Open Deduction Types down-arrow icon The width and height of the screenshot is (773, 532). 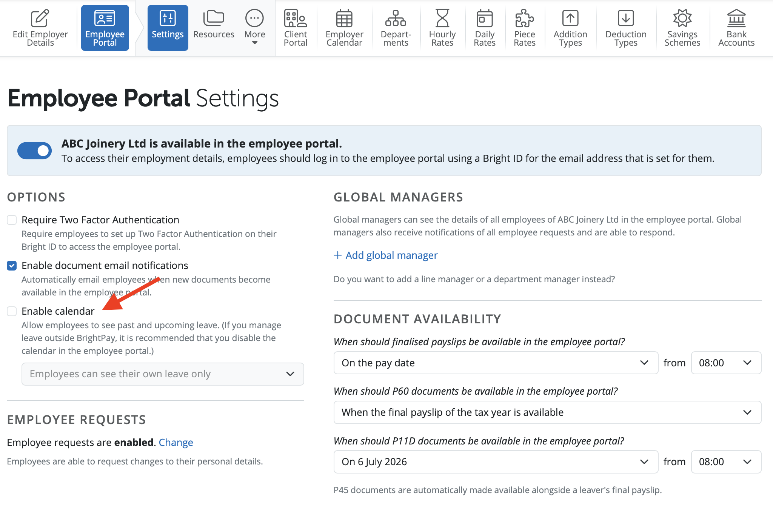point(625,18)
